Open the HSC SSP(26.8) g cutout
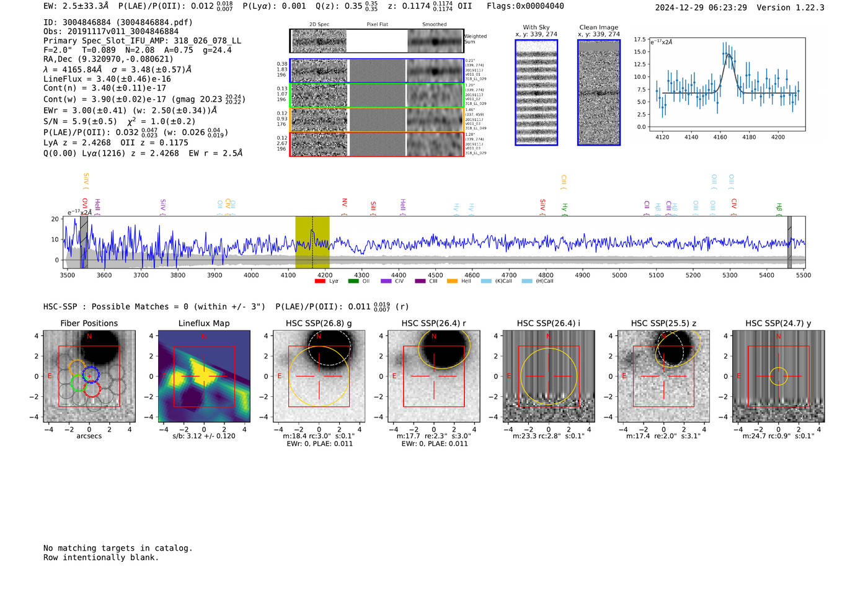Image resolution: width=868 pixels, height=591 pixels. [319, 376]
